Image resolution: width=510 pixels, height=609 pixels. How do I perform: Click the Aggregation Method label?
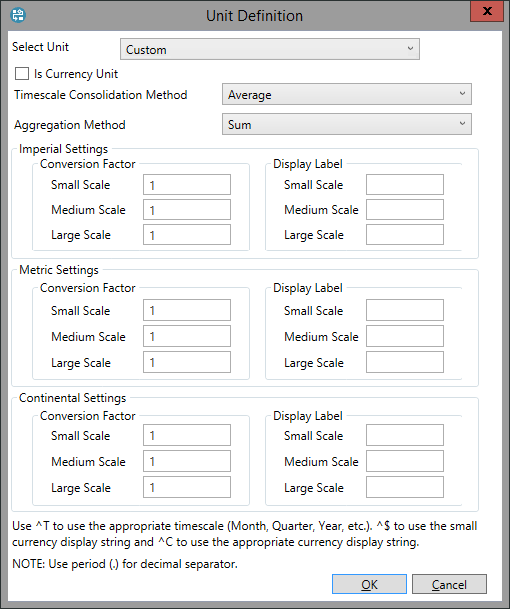point(70,125)
